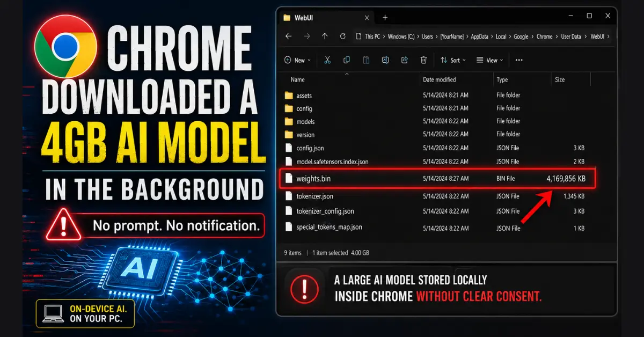Select the WebUI window tab
Screen dimensions: 644x337
[326, 18]
